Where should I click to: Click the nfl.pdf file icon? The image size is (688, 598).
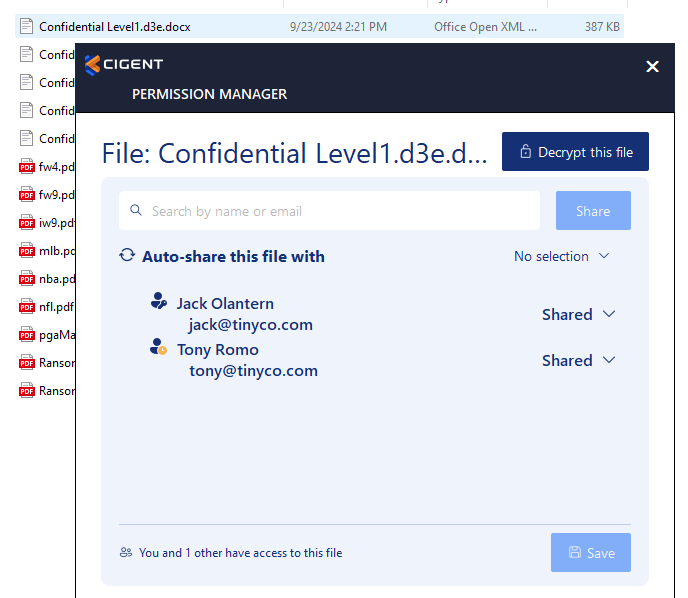[26, 307]
